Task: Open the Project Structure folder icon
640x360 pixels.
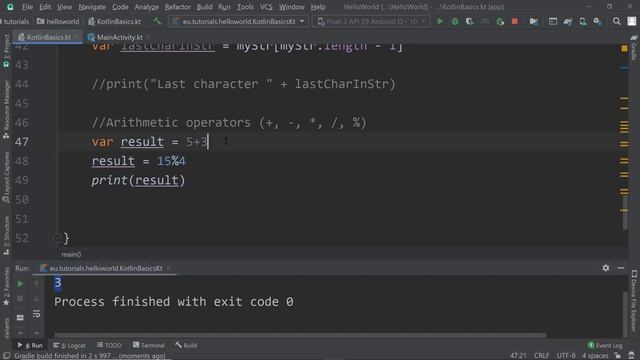Action: pyautogui.click(x=533, y=21)
